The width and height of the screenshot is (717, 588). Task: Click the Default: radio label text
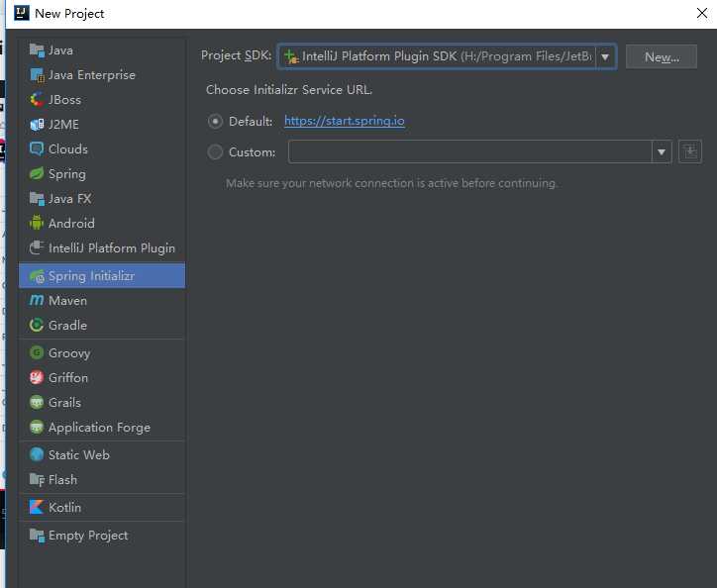[x=251, y=121]
